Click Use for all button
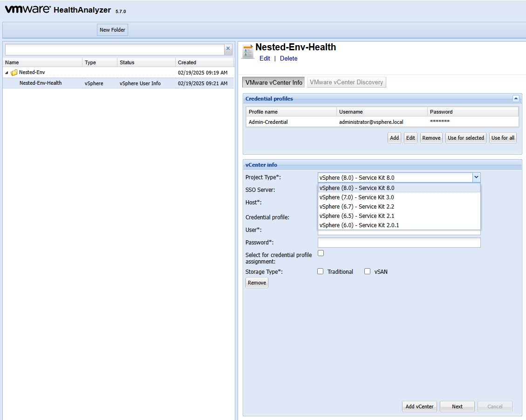This screenshot has width=526, height=420. coord(503,138)
